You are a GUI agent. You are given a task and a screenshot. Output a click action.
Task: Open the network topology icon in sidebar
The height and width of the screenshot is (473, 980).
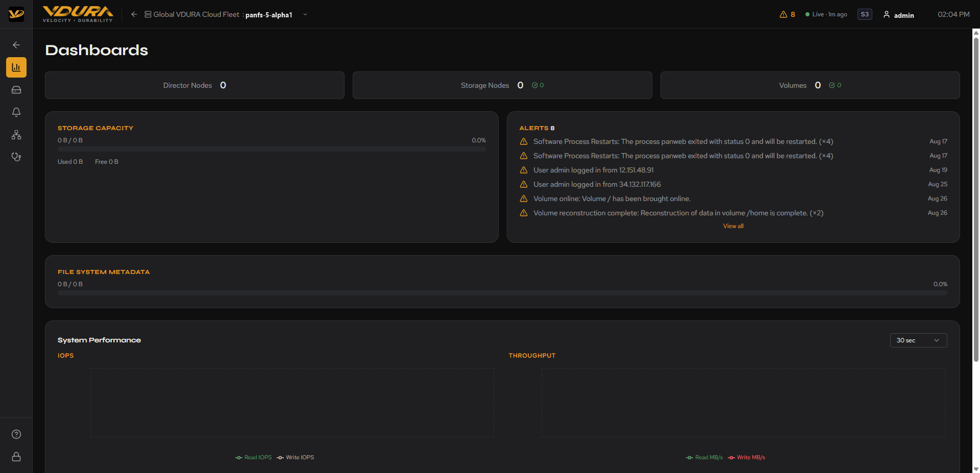click(x=16, y=135)
